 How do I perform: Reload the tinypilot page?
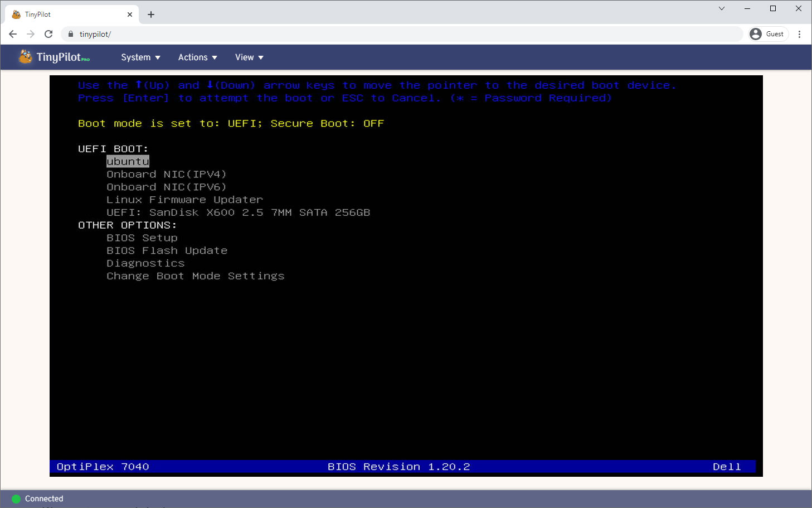(x=48, y=34)
